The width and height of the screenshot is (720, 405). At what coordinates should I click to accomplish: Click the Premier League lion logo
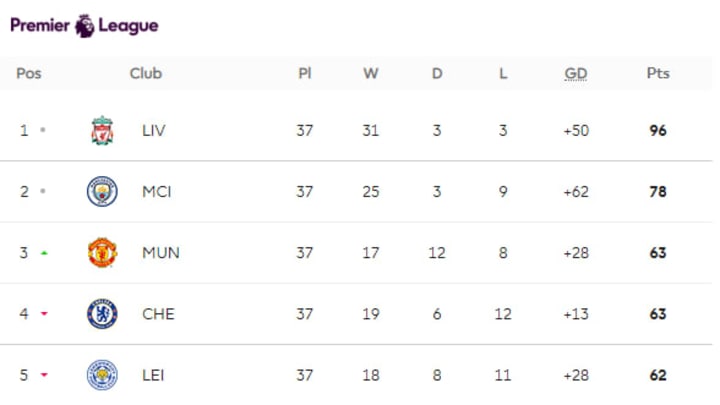click(x=84, y=26)
